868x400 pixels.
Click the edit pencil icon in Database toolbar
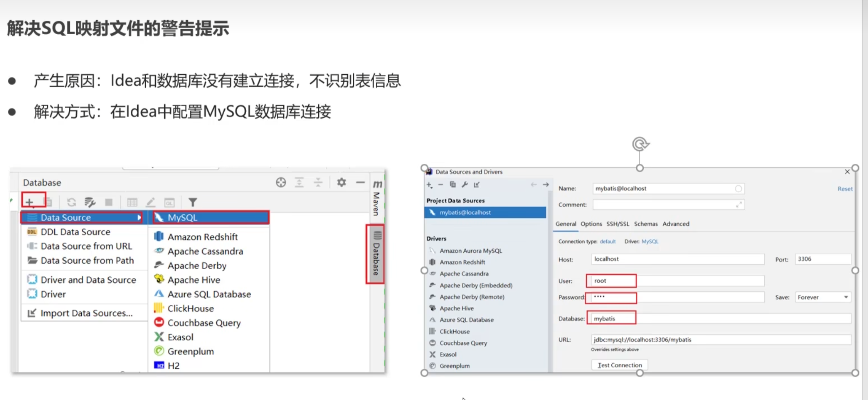150,203
